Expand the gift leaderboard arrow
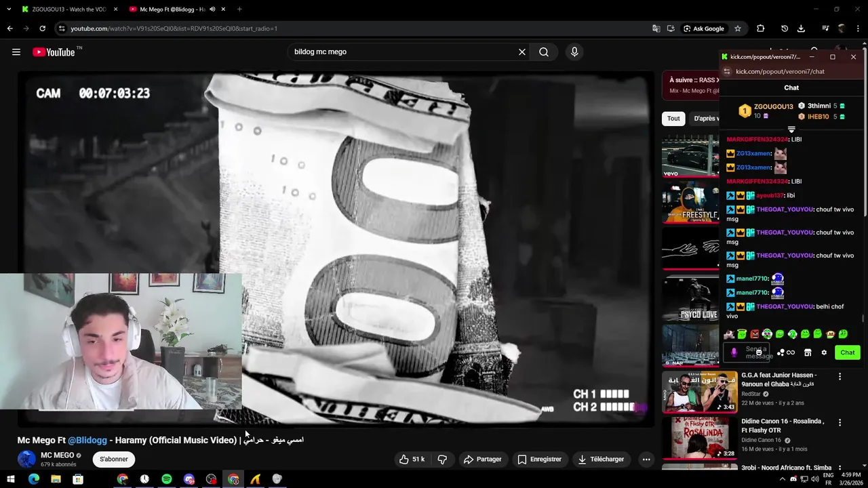Viewport: 868px width, 488px height. 791,129
